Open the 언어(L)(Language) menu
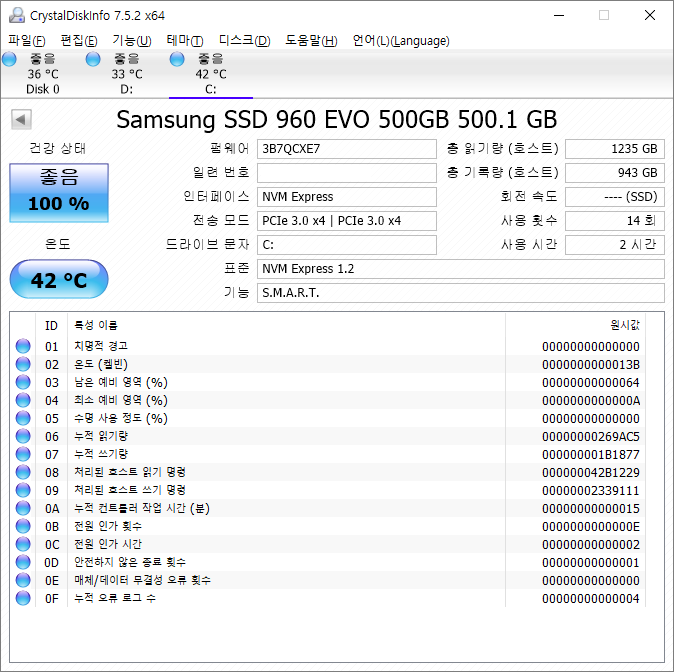Viewport: 674px width, 672px height. tap(401, 40)
